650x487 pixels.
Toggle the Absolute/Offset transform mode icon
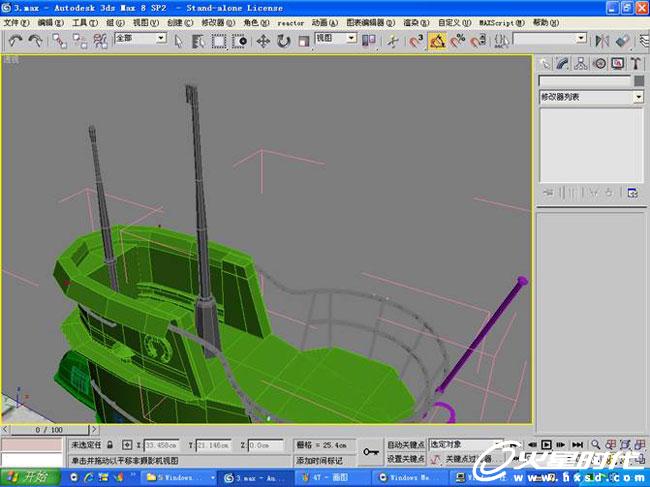pyautogui.click(x=127, y=445)
